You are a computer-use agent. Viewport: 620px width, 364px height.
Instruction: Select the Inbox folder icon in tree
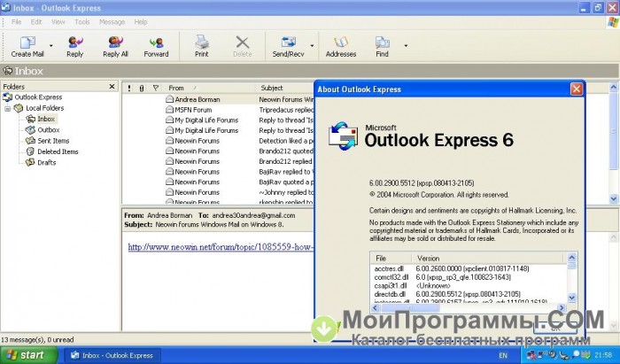pyautogui.click(x=31, y=119)
